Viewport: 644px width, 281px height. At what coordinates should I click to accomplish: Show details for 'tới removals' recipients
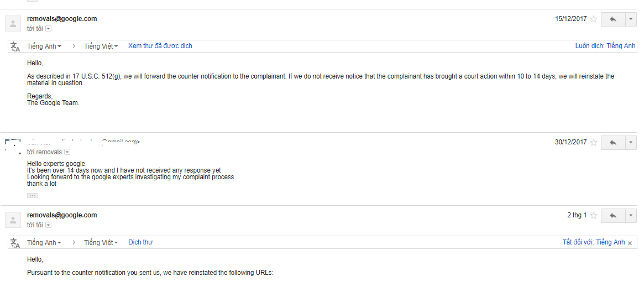pyautogui.click(x=68, y=152)
